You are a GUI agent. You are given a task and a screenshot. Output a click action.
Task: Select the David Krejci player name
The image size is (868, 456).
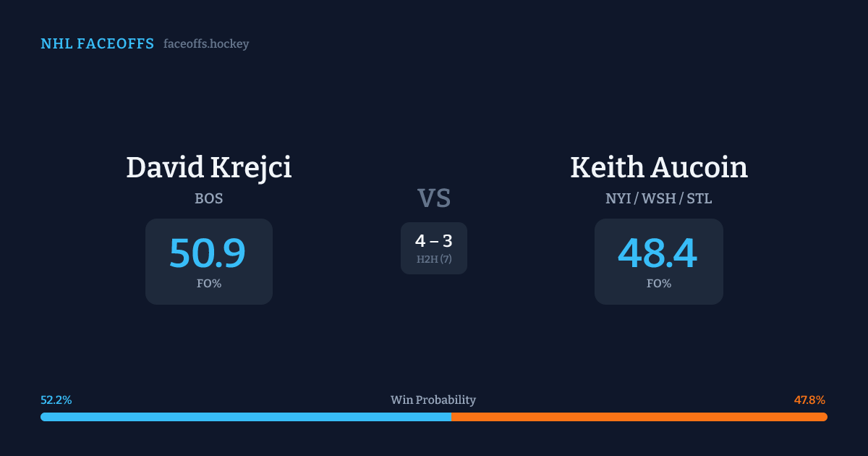click(208, 168)
